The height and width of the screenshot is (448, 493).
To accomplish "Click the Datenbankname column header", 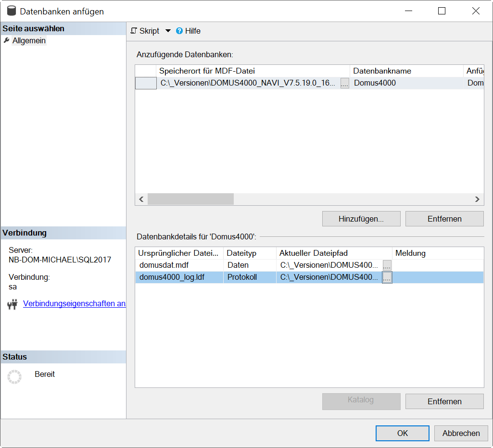I will [x=406, y=71].
